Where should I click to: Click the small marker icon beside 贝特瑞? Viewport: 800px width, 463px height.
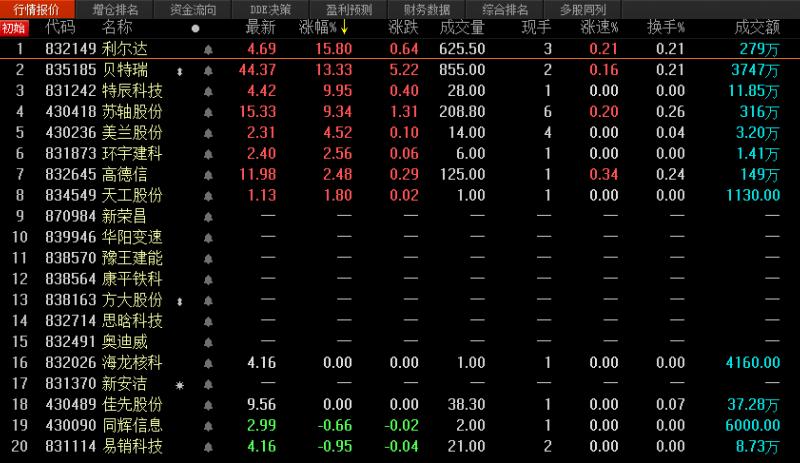(180, 71)
